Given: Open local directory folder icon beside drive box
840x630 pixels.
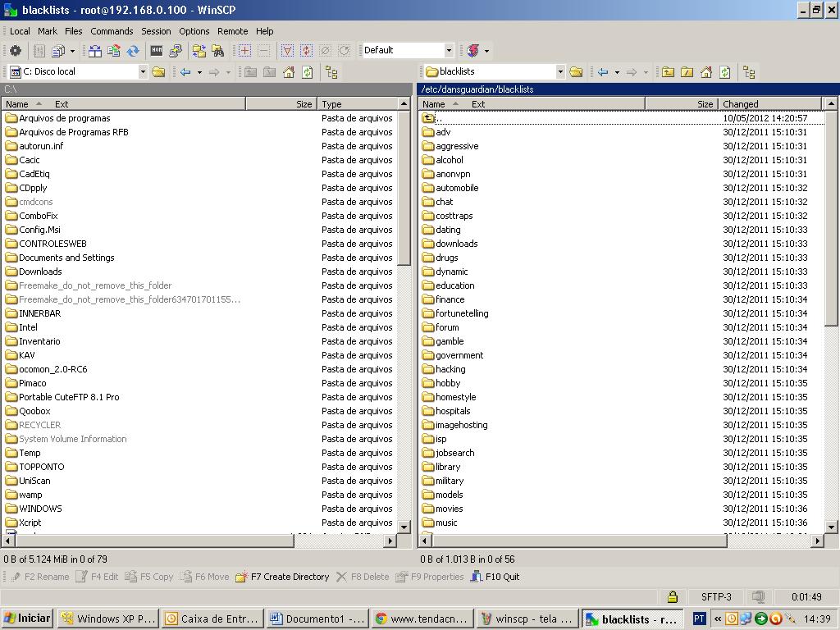Looking at the screenshot, I should pyautogui.click(x=158, y=72).
